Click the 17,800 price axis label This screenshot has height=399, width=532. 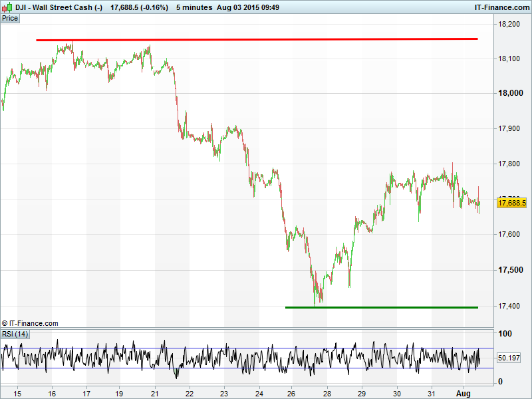click(x=509, y=164)
